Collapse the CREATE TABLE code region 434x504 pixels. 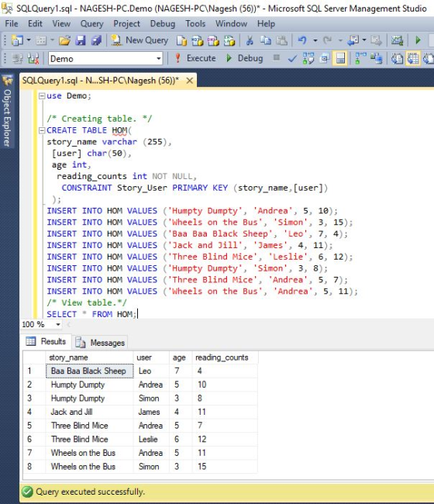(42, 130)
